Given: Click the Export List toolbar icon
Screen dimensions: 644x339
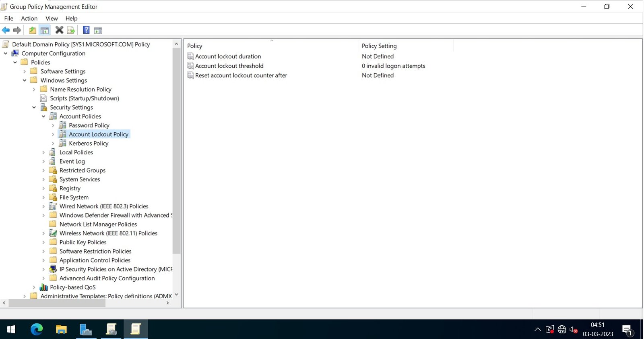Looking at the screenshot, I should click(71, 30).
